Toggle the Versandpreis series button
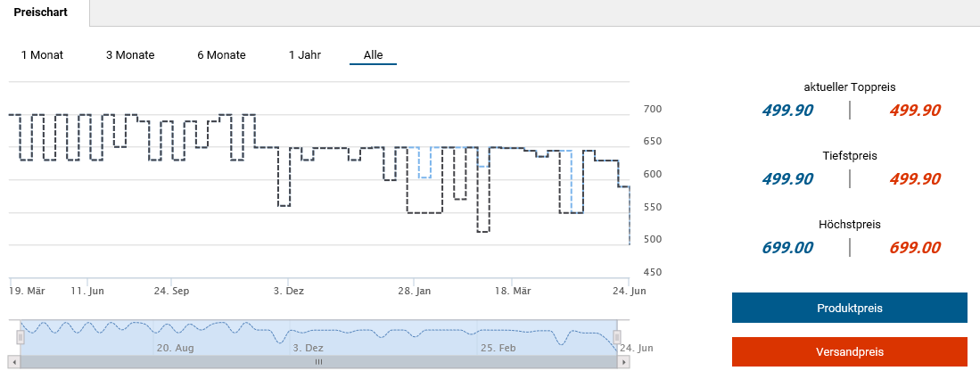This screenshot has width=980, height=379. (x=849, y=351)
